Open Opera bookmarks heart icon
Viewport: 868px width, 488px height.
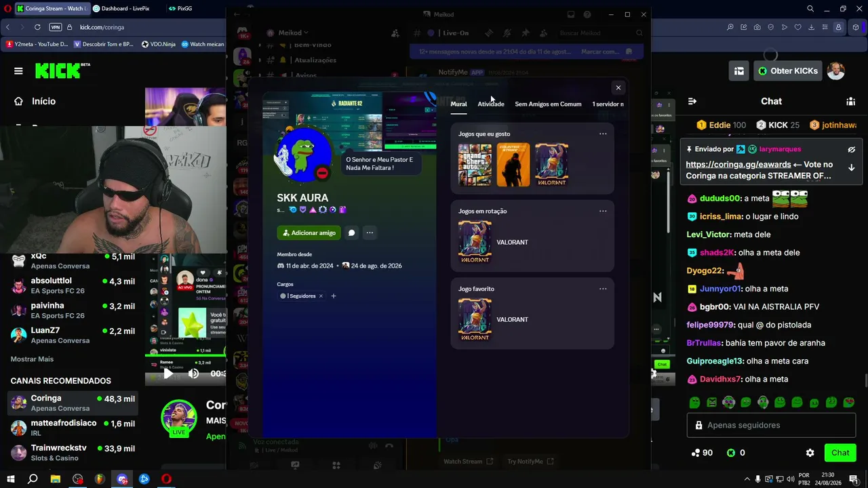[798, 27]
